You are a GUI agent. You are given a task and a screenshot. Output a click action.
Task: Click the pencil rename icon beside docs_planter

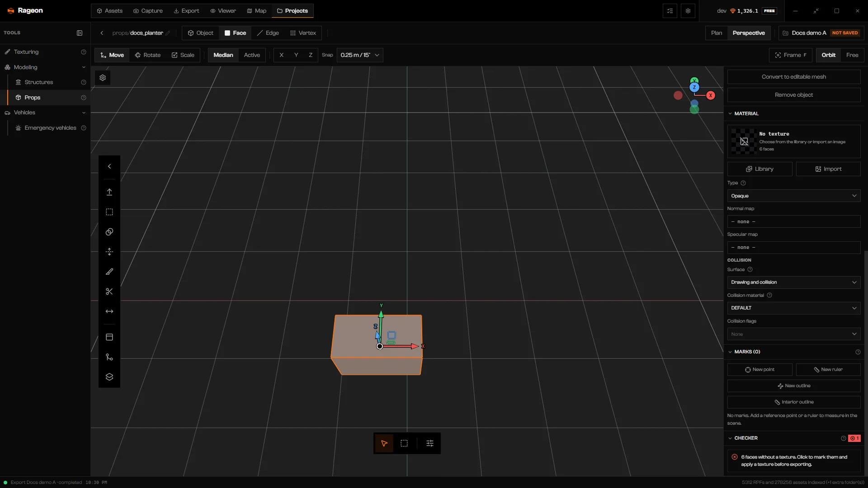point(168,33)
